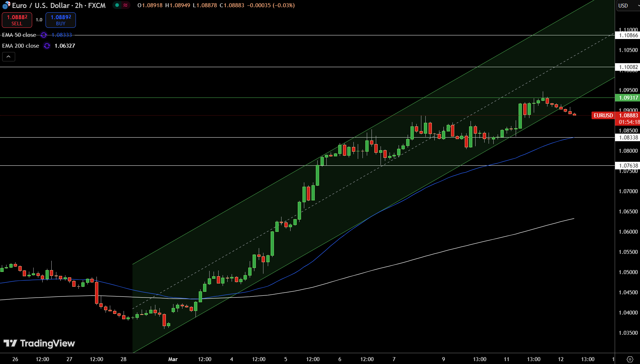Image resolution: width=640 pixels, height=364 pixels.
Task: Select the 1.10082 horizontal line price label
Action: 628,67
